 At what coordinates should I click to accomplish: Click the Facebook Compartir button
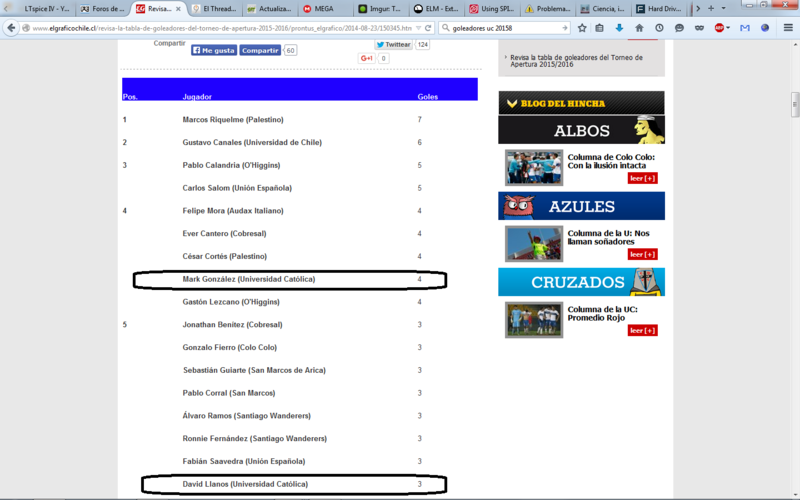coord(260,50)
